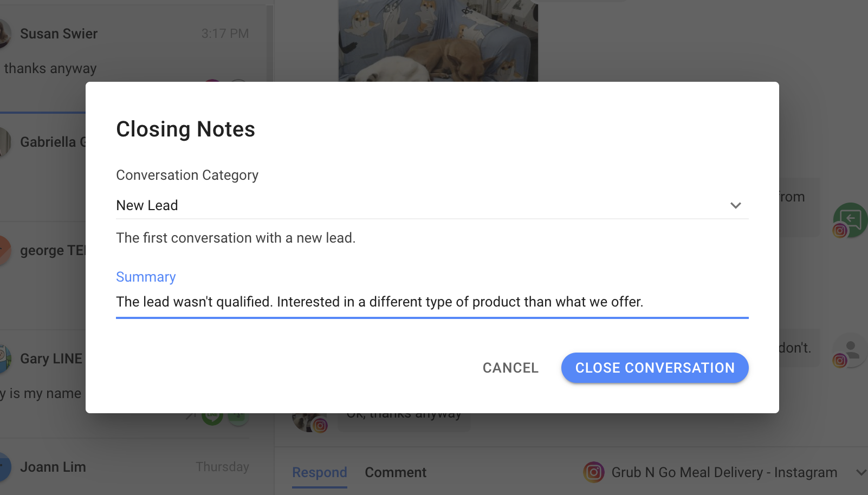Viewport: 868px width, 495px height.
Task: Click Gary LINE's profile avatar
Action: click(3, 359)
